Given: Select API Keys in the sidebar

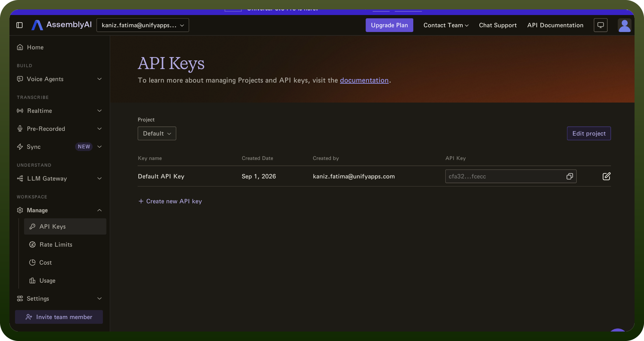Looking at the screenshot, I should [65, 227].
